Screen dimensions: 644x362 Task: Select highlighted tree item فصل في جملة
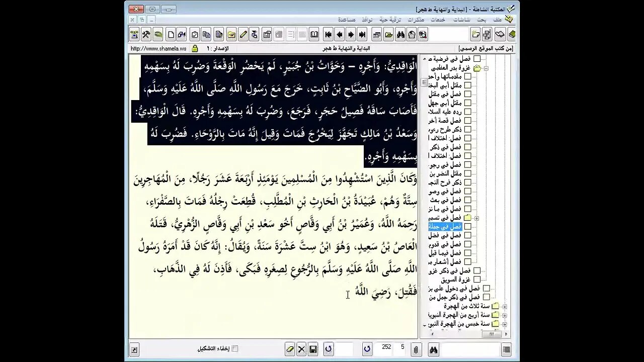coord(445,227)
